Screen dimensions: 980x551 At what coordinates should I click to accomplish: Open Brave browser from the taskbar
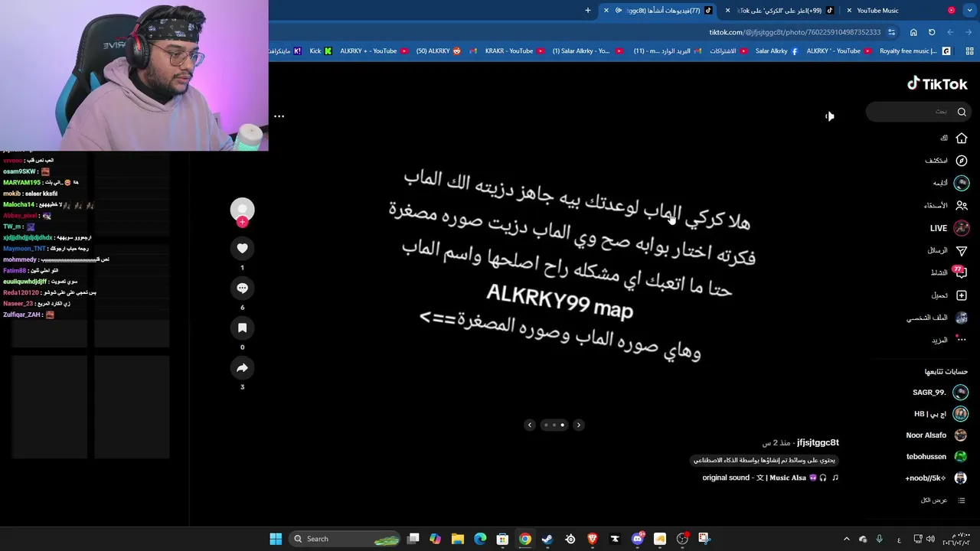(x=592, y=539)
